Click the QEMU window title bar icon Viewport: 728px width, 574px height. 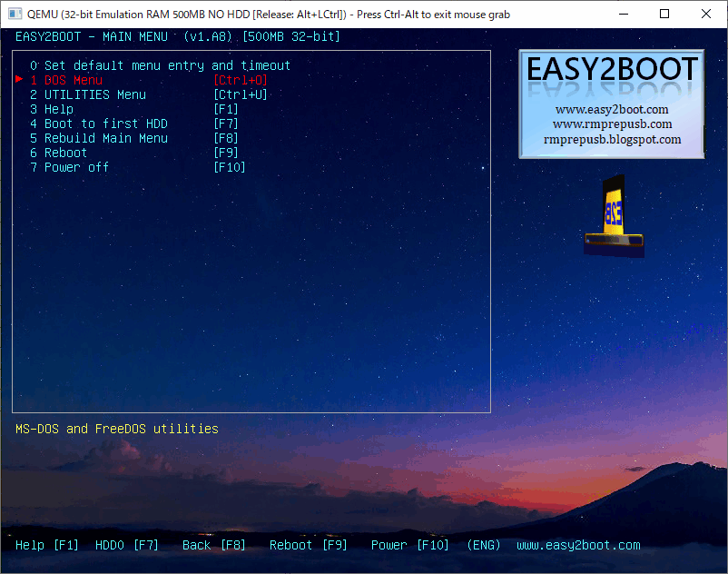tap(15, 14)
